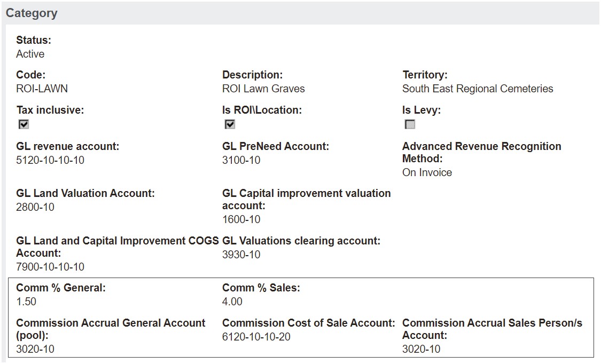
Task: Select GL revenue account value 5120-10-10-10
Action: (x=50, y=160)
